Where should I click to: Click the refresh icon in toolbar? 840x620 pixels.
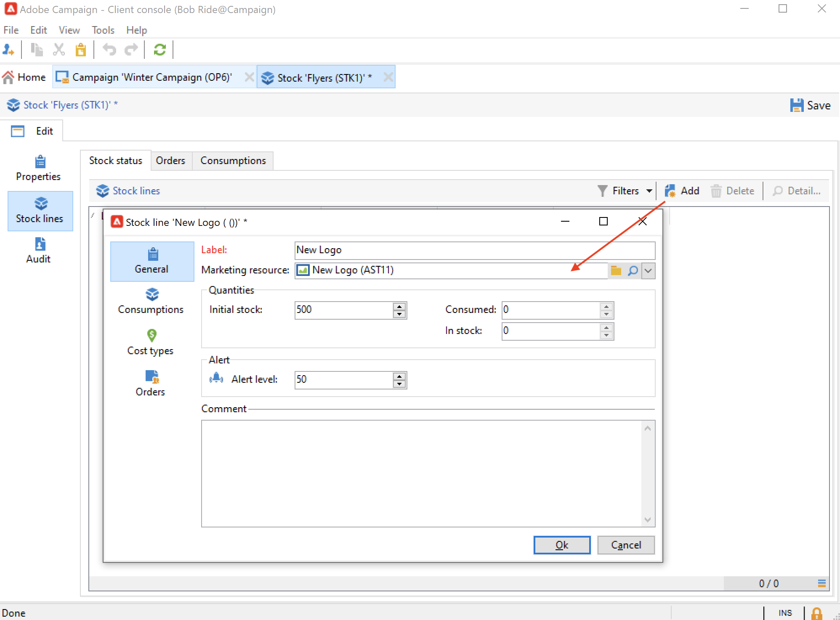tap(159, 50)
